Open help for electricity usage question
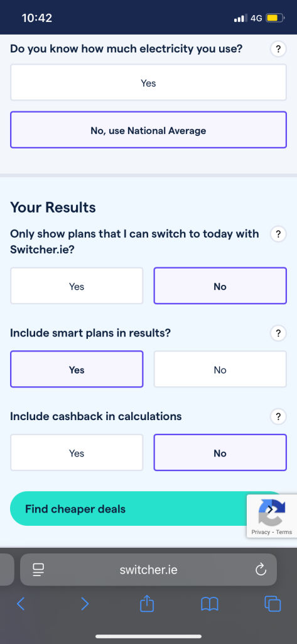This screenshot has width=297, height=644. (278, 49)
